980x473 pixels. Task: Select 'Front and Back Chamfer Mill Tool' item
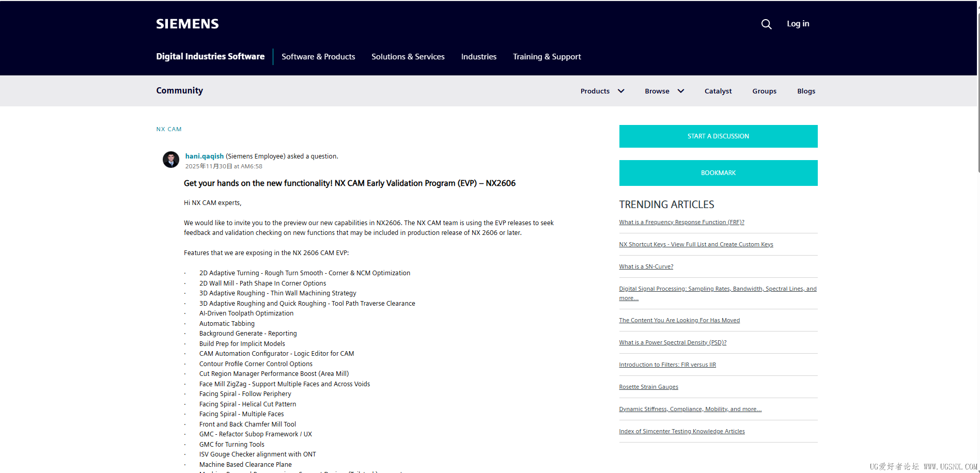[248, 424]
